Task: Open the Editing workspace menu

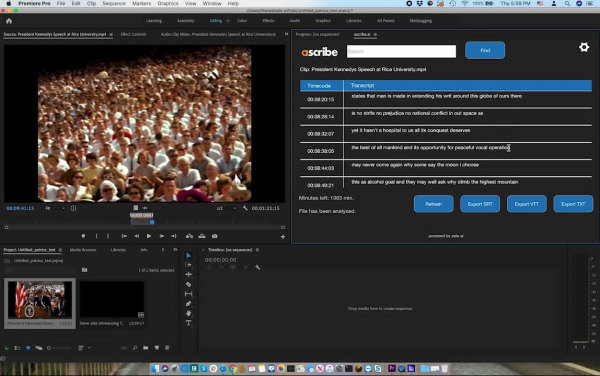Action: pyautogui.click(x=228, y=21)
